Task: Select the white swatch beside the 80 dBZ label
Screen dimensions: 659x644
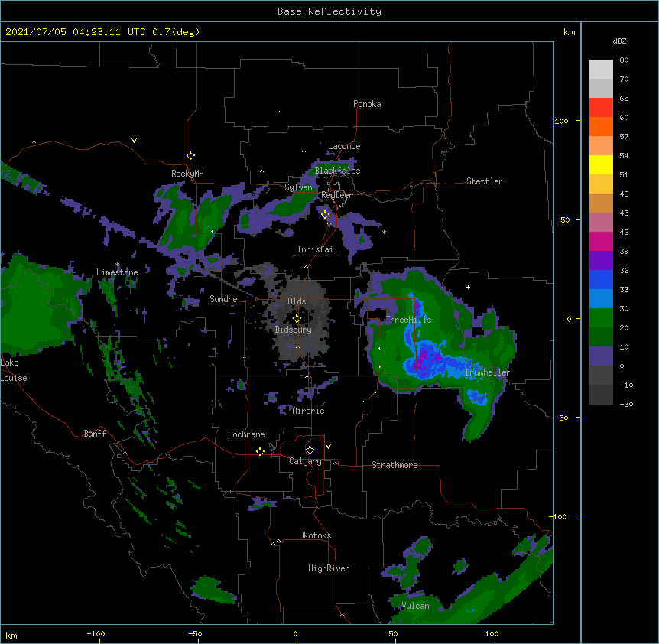Action: (x=601, y=70)
